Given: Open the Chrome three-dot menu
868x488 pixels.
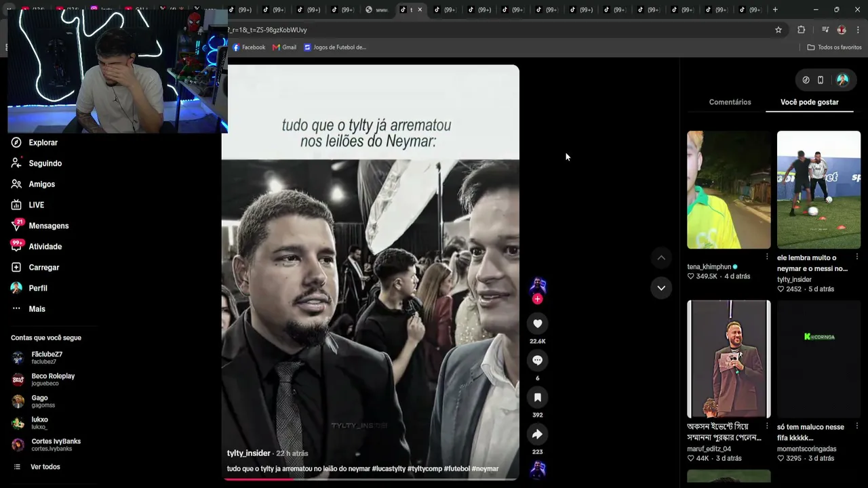Looking at the screenshot, I should (859, 30).
